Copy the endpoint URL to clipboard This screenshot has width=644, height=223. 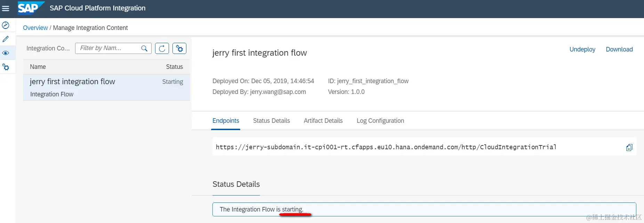tap(629, 148)
